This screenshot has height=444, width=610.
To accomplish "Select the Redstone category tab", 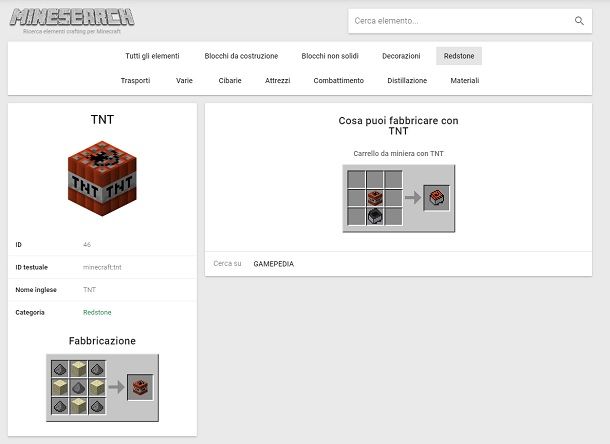I will 459,56.
